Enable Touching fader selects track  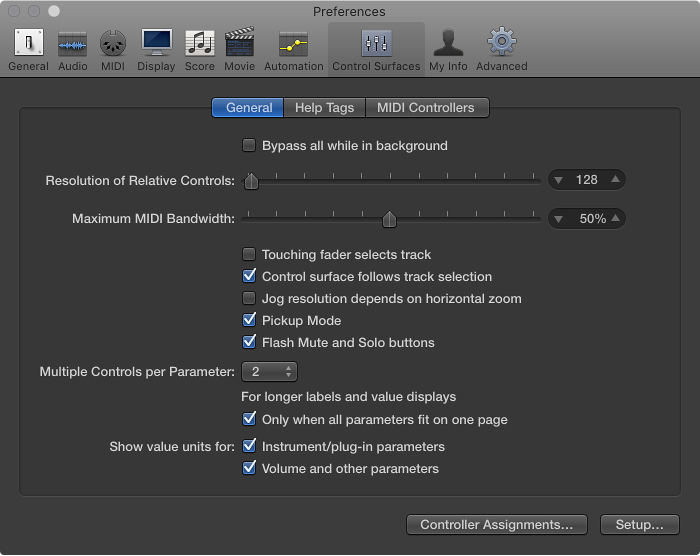coord(249,254)
